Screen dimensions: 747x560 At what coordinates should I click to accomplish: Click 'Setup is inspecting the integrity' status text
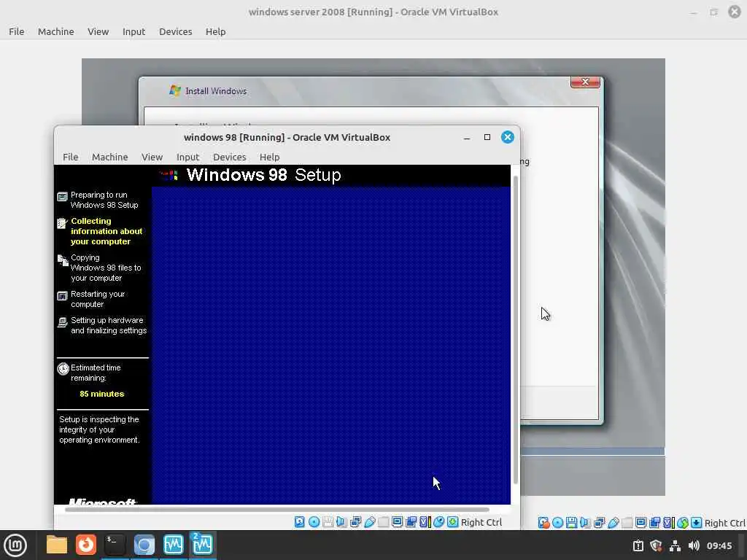pos(99,429)
